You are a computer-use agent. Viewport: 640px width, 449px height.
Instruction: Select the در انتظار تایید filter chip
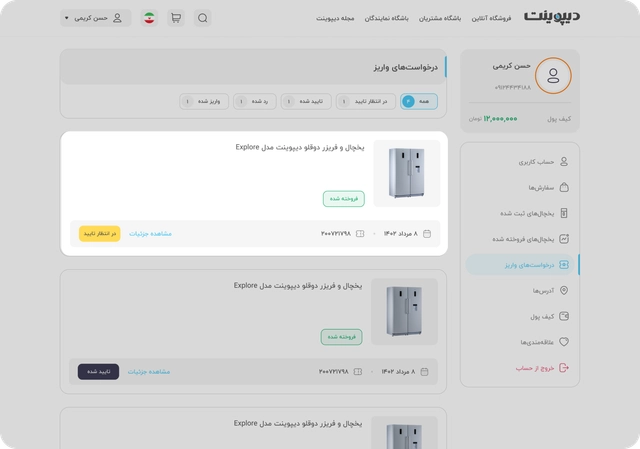[x=366, y=101]
